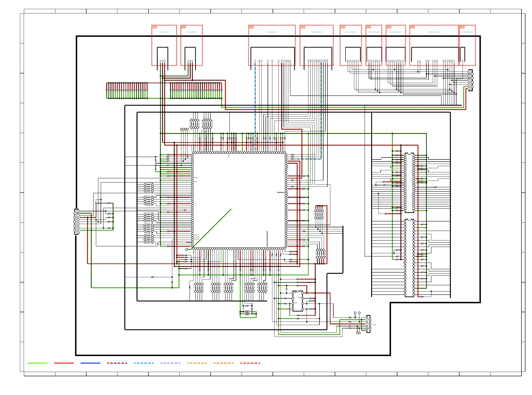Select the dark maroon dashed legend line
The height and width of the screenshot is (395, 532).
click(x=117, y=363)
